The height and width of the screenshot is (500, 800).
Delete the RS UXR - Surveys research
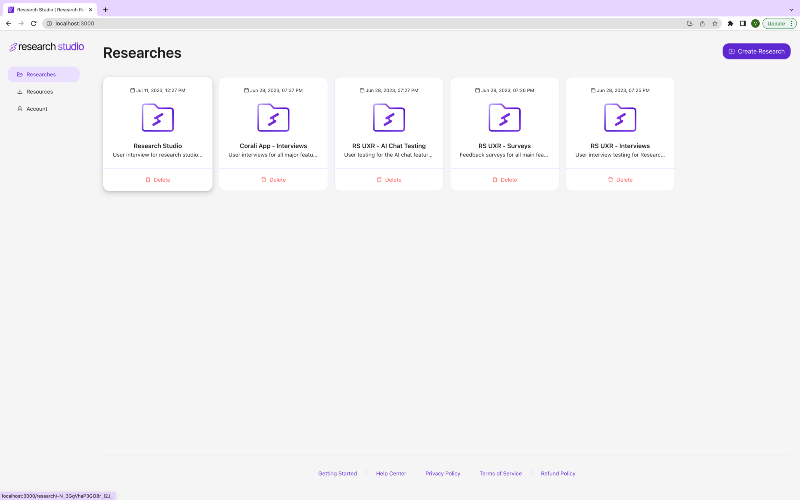pos(505,180)
